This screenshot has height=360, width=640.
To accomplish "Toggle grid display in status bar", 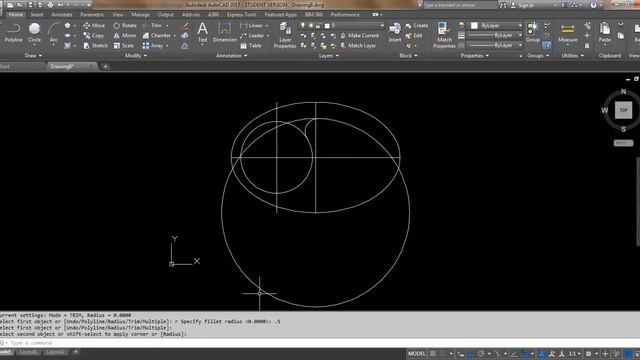I will (433, 353).
